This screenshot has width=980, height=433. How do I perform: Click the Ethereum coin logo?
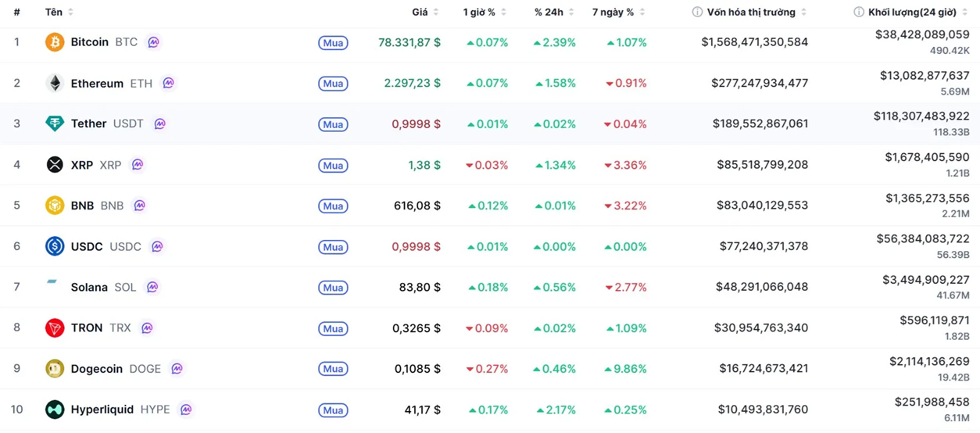point(55,83)
